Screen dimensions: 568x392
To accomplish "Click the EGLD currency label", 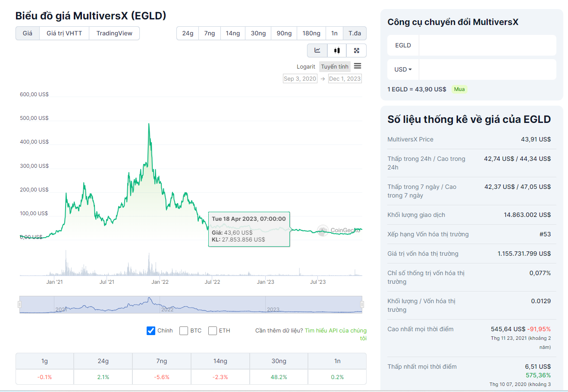I will click(403, 45).
